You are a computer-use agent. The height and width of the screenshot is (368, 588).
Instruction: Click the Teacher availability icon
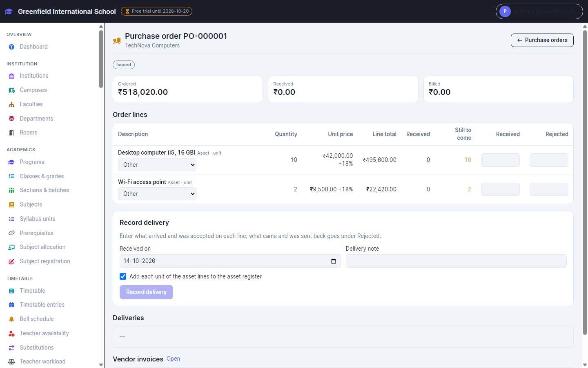click(11, 334)
